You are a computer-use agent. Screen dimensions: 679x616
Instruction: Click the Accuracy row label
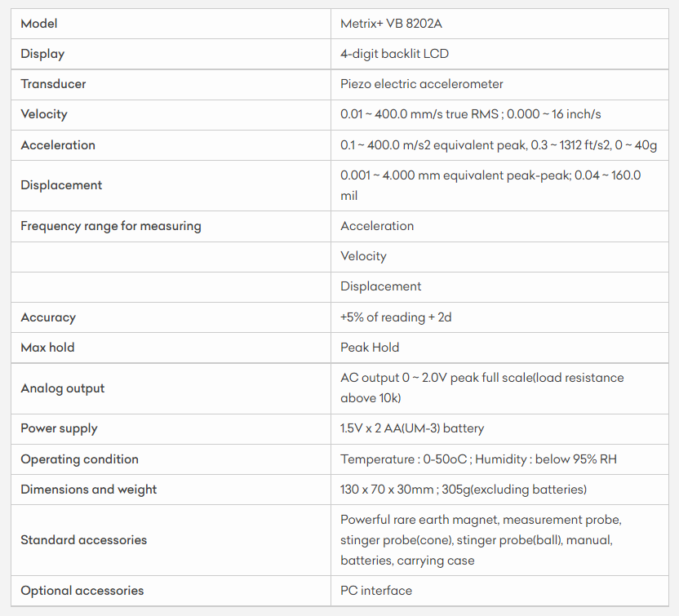point(48,317)
